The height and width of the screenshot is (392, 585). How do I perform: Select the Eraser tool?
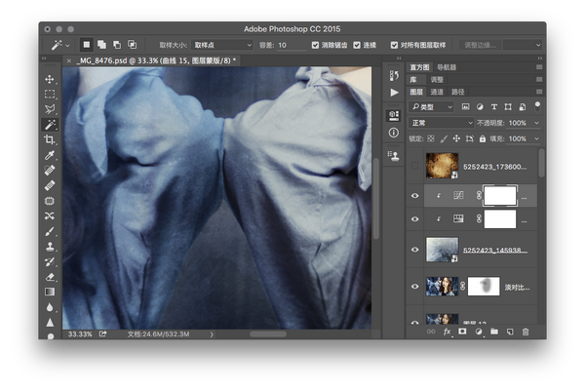(x=50, y=277)
